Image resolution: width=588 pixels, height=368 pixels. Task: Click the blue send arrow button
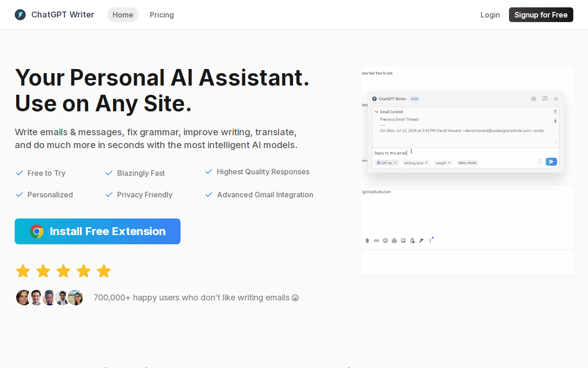click(x=551, y=161)
